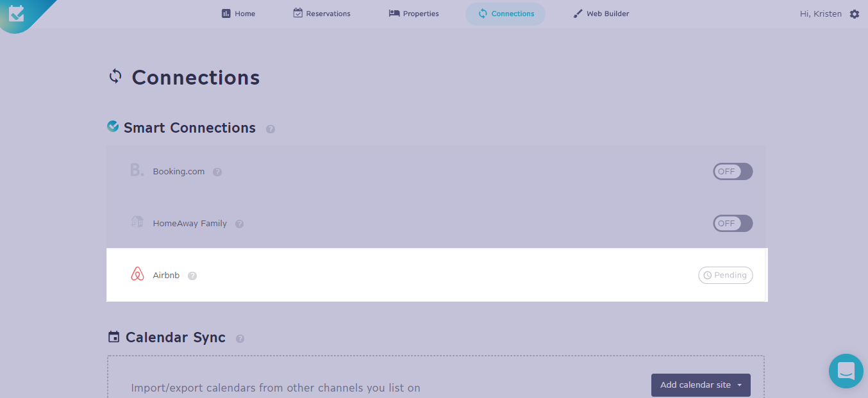Click the Calendar Sync calendar icon
The image size is (868, 398).
tap(114, 336)
